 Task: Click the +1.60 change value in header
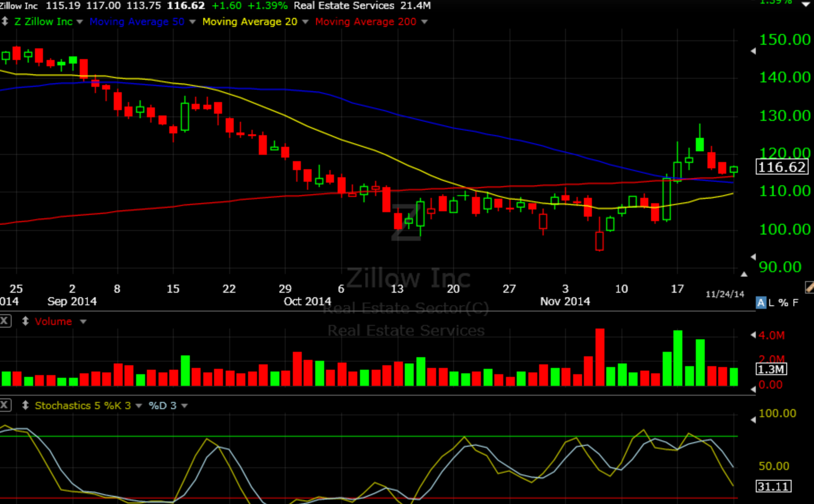[x=227, y=5]
